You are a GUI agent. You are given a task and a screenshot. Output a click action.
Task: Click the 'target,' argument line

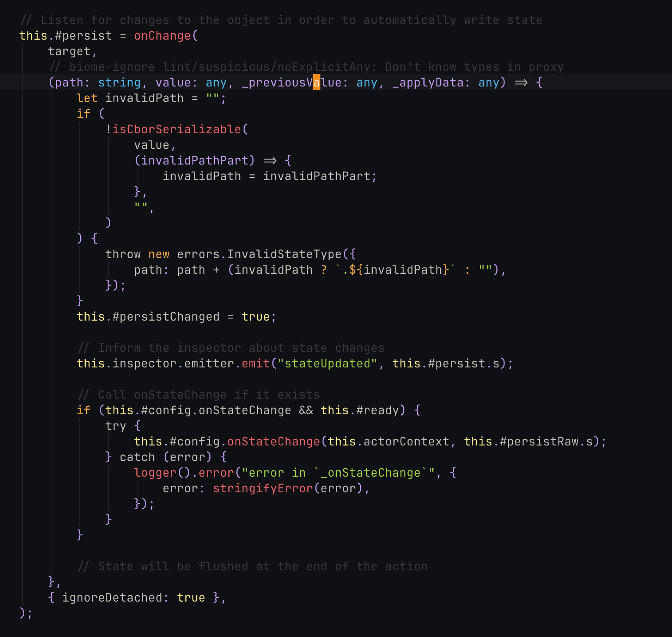pyautogui.click(x=72, y=51)
